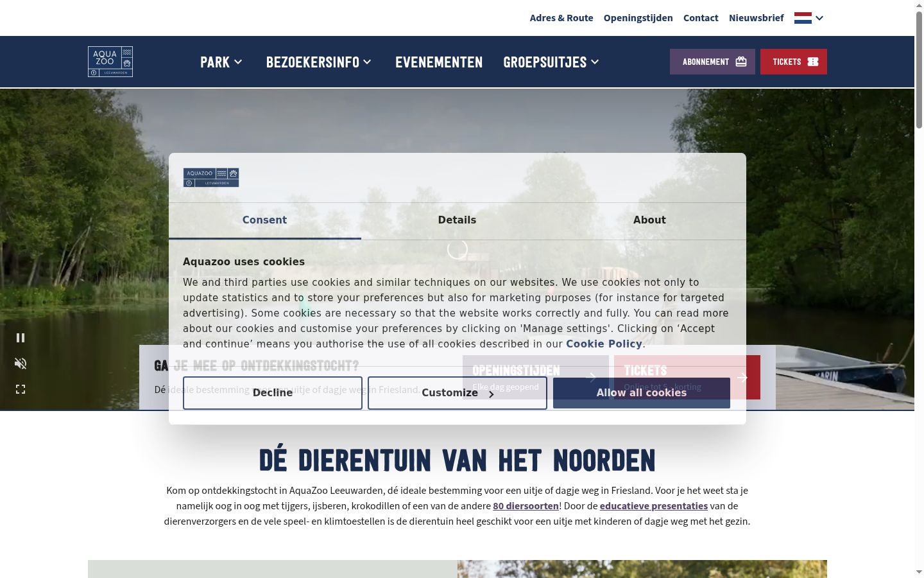Open the video in fullscreen
The height and width of the screenshot is (578, 924).
[x=21, y=389]
